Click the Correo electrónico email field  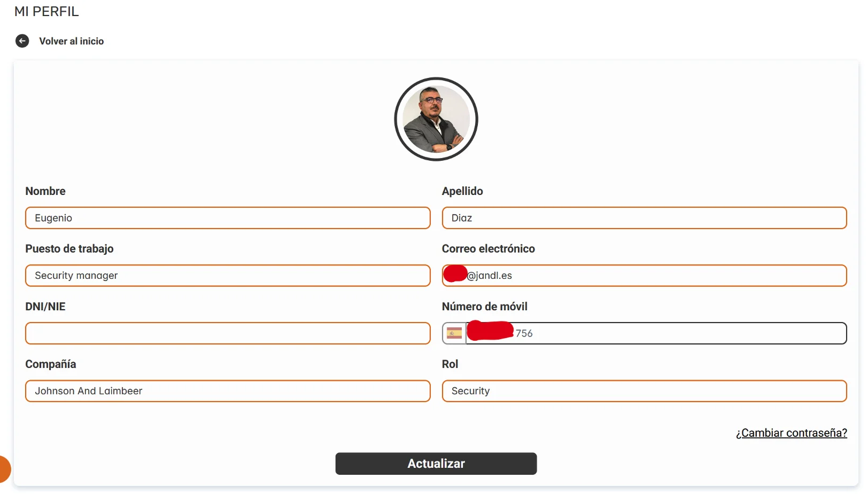tap(645, 276)
